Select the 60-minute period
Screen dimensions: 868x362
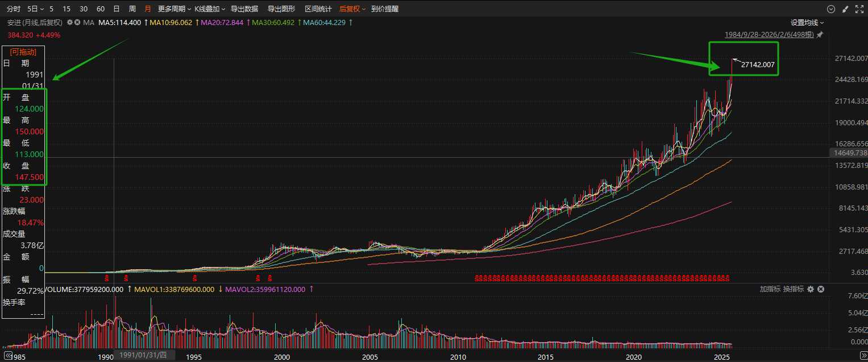[101, 9]
